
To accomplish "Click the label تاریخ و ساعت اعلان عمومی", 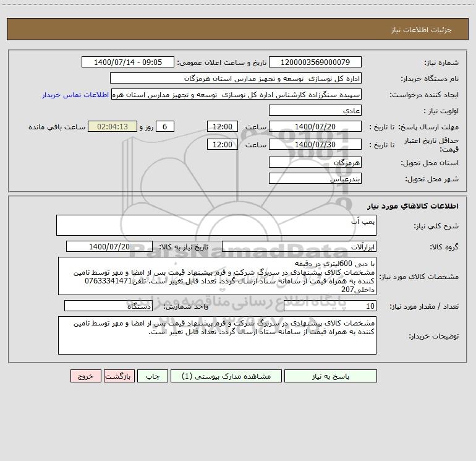I will tap(222, 62).
